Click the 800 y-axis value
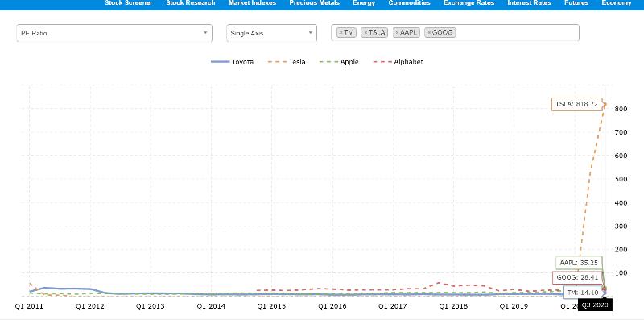644x320 pixels. pyautogui.click(x=620, y=109)
